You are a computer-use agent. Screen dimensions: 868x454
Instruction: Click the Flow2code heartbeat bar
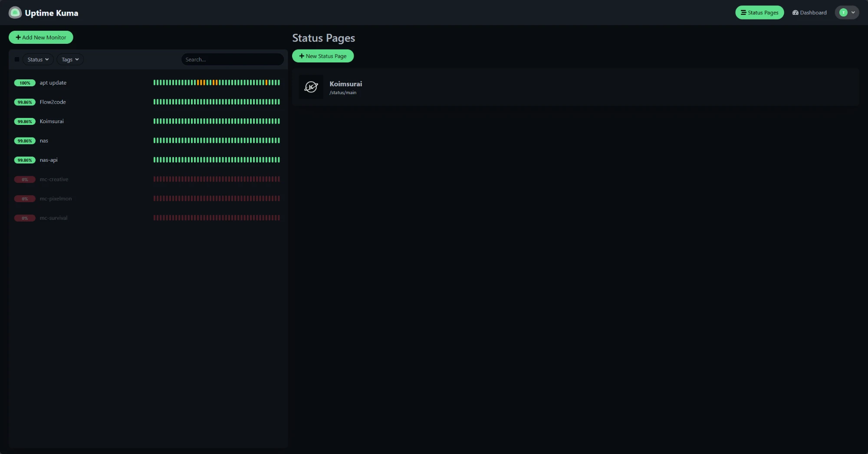coord(217,102)
